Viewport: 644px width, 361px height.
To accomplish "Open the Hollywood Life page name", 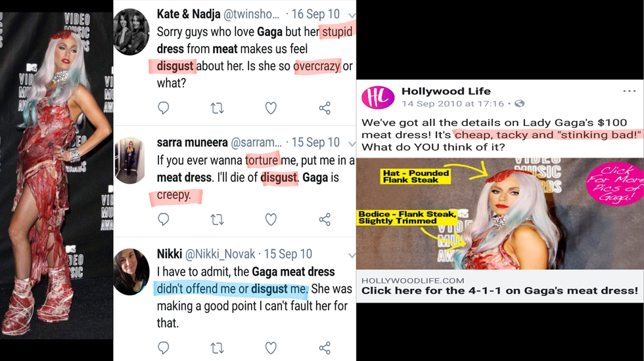I will click(446, 91).
